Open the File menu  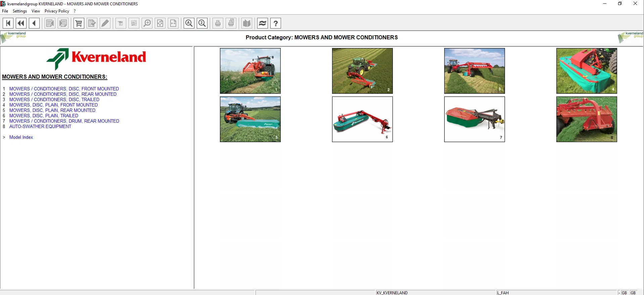click(x=5, y=11)
